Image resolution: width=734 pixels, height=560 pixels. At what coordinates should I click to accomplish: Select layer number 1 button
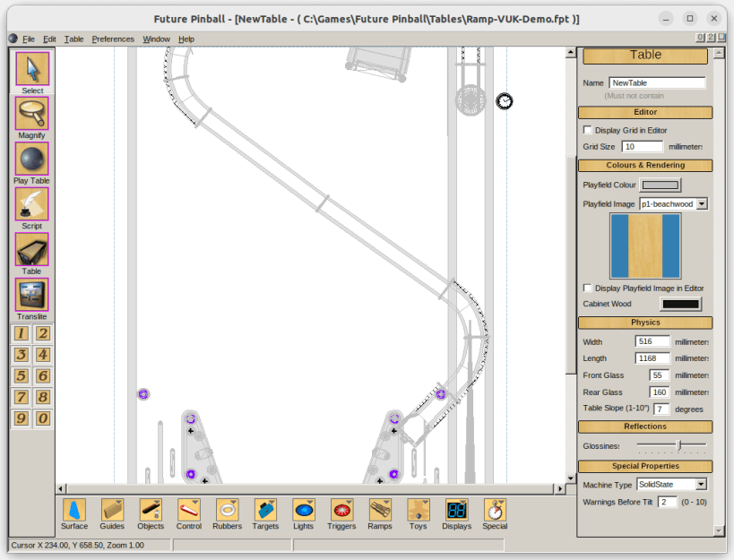pyautogui.click(x=22, y=333)
